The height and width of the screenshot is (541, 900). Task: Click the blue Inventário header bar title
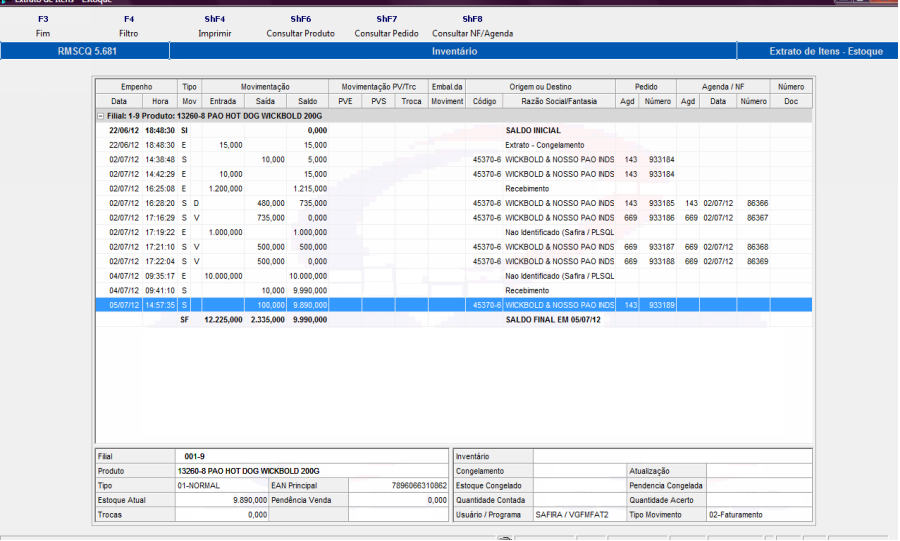click(x=454, y=51)
